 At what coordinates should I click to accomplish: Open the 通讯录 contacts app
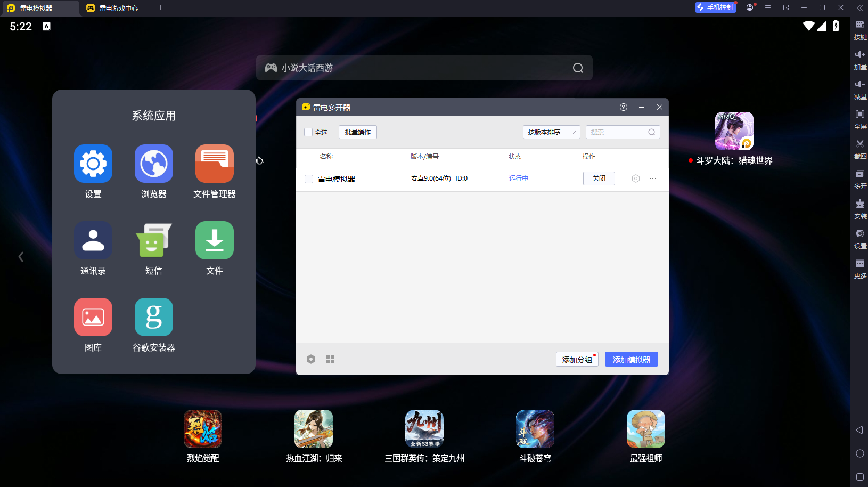pyautogui.click(x=93, y=240)
